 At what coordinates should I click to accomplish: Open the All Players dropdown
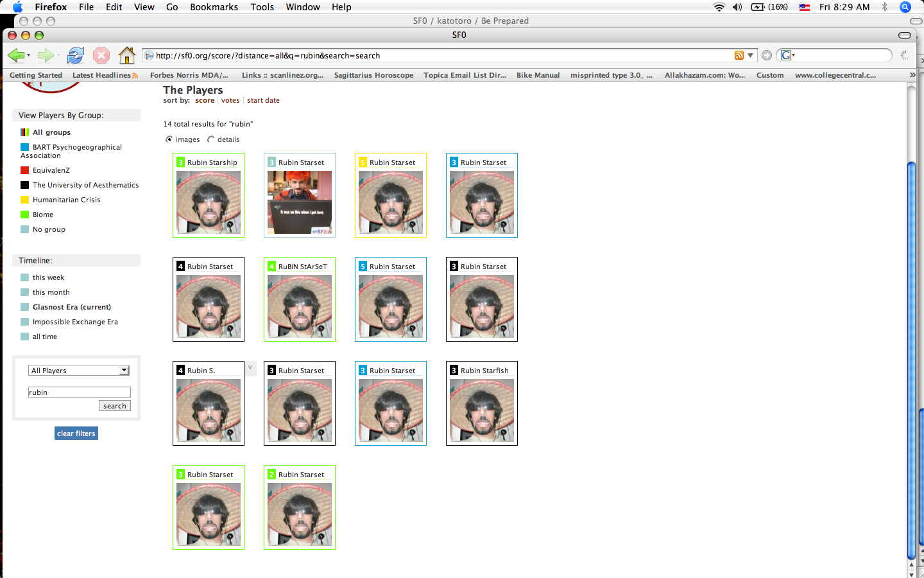79,371
